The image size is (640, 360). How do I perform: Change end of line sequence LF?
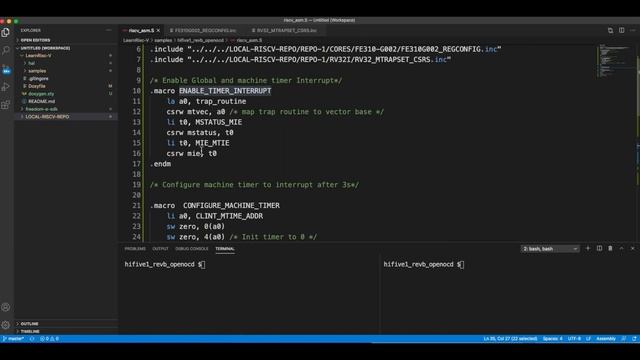pyautogui.click(x=588, y=339)
